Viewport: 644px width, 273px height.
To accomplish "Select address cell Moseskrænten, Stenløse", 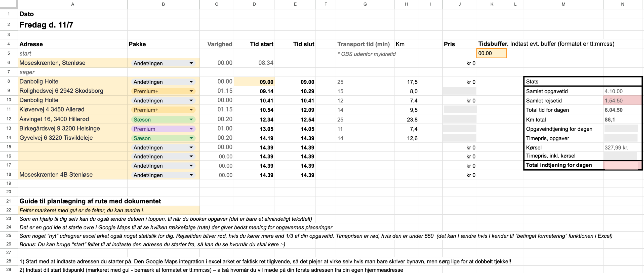I will (x=73, y=63).
